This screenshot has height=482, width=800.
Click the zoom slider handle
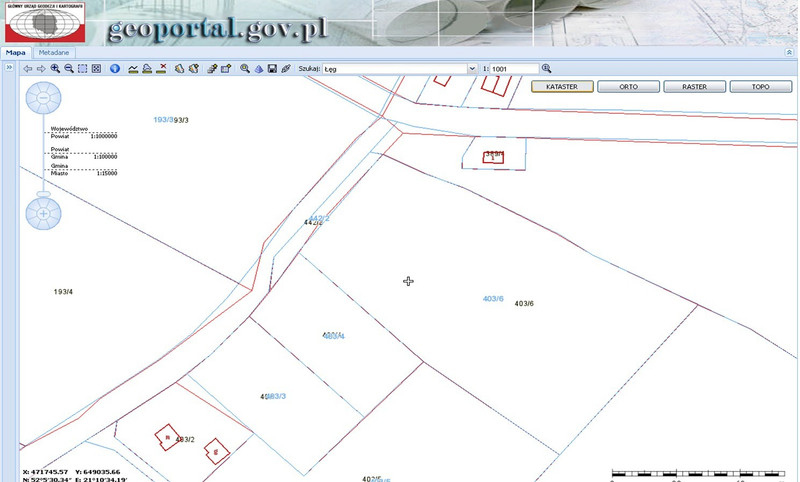(44, 193)
